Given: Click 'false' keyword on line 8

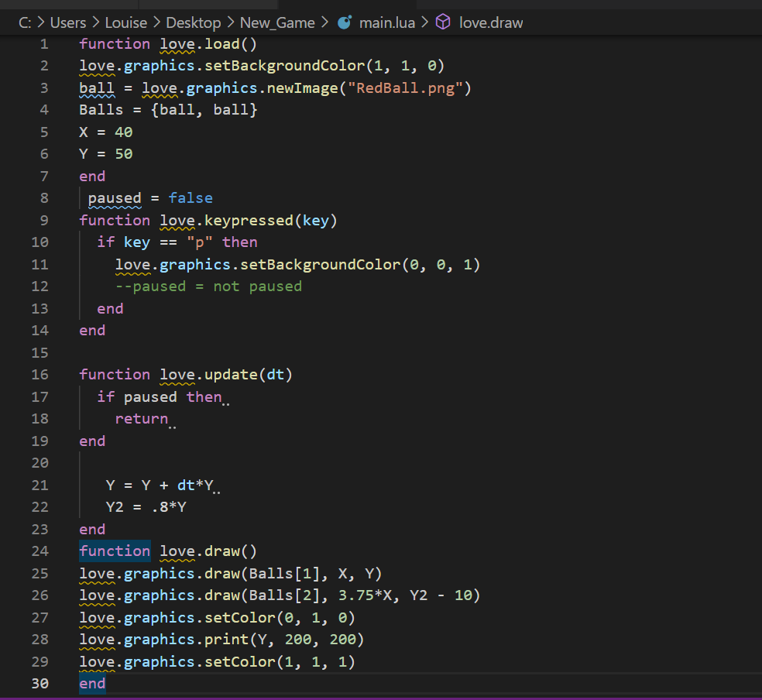Looking at the screenshot, I should 190,198.
